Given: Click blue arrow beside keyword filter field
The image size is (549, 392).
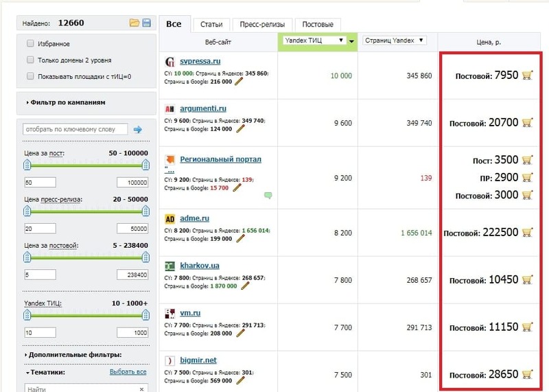Looking at the screenshot, I should pyautogui.click(x=137, y=129).
